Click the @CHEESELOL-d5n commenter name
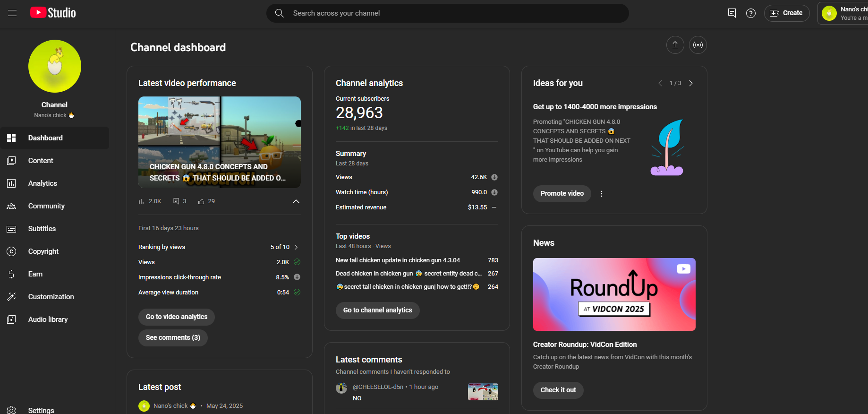This screenshot has width=868, height=414. click(x=378, y=387)
